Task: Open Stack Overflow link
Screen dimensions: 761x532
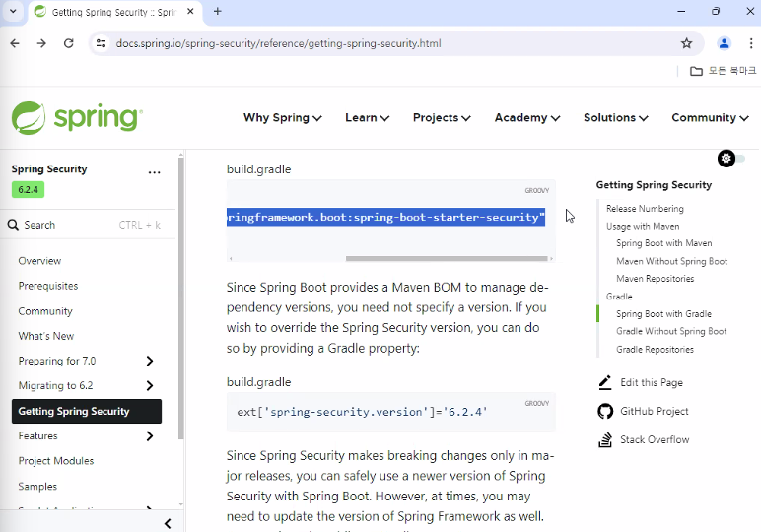Action: [x=655, y=439]
